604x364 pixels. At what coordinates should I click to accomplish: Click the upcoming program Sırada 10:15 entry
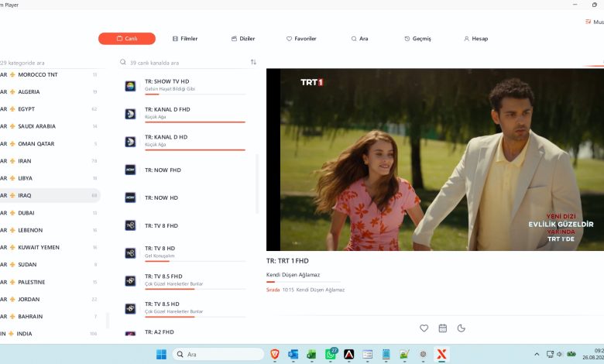pos(305,290)
